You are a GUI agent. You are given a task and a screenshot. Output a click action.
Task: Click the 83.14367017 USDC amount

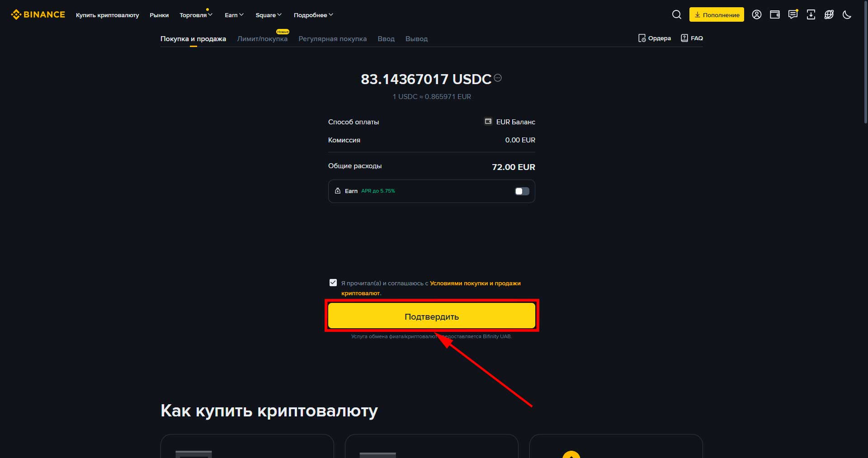pyautogui.click(x=426, y=79)
